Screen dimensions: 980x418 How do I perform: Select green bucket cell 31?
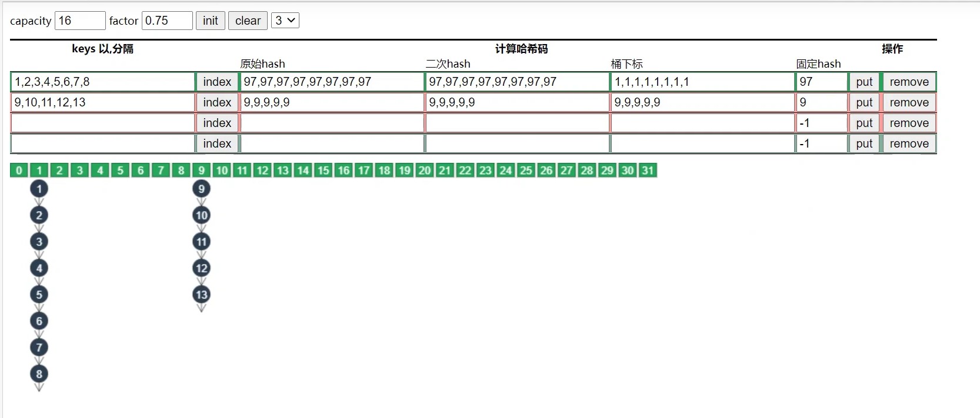click(648, 170)
